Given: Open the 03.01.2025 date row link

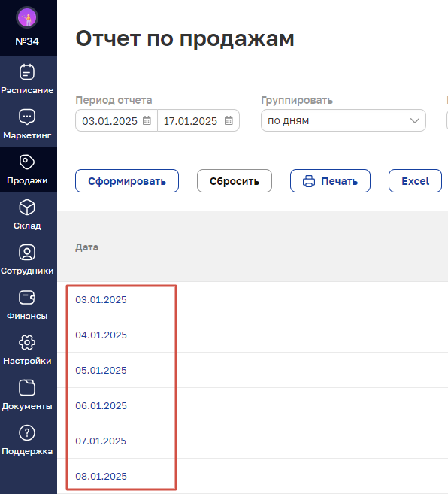Looking at the screenshot, I should tap(101, 299).
